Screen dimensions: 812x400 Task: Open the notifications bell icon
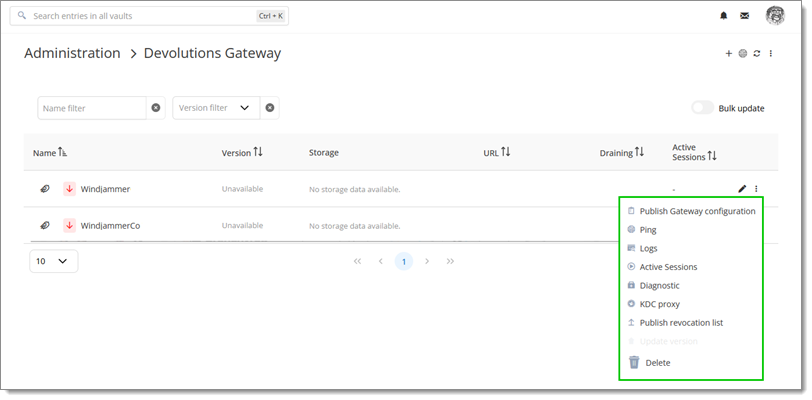[x=723, y=16]
